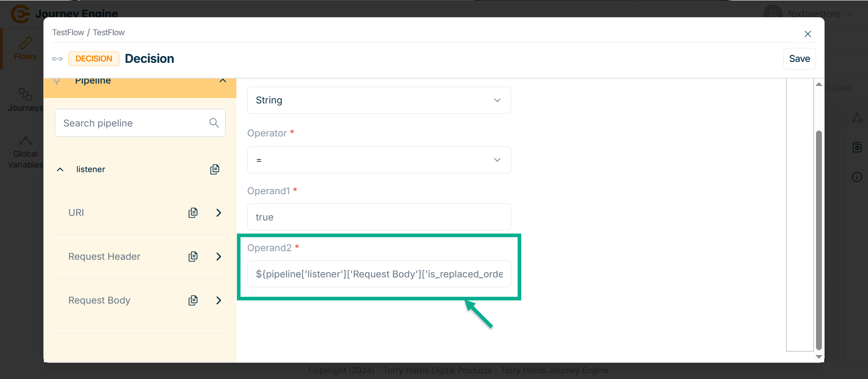Copy the Request Body pipeline path

[x=193, y=300]
